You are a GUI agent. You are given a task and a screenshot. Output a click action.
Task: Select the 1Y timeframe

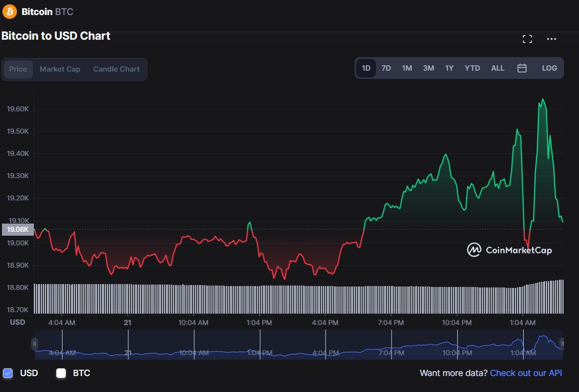point(449,68)
